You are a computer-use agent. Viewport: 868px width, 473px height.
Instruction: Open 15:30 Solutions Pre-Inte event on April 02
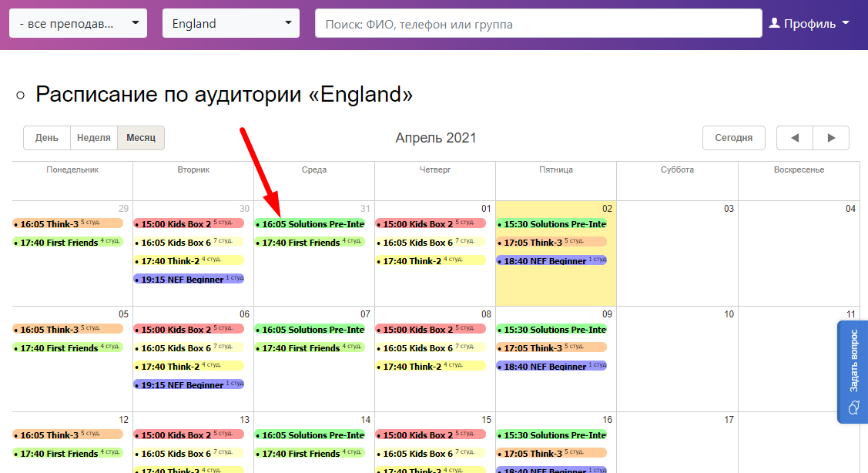point(552,223)
